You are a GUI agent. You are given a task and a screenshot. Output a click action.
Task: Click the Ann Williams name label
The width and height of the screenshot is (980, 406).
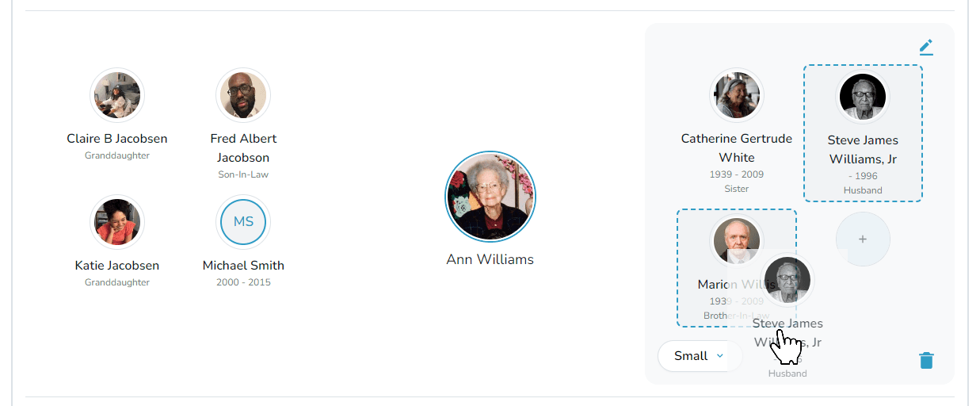pyautogui.click(x=490, y=259)
